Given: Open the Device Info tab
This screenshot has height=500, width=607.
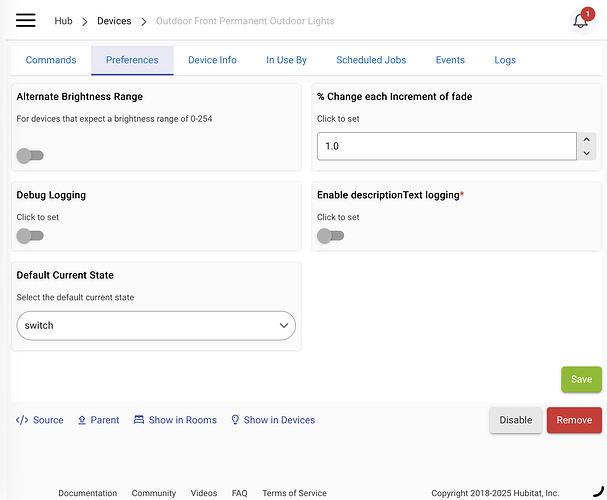Looking at the screenshot, I should point(212,60).
